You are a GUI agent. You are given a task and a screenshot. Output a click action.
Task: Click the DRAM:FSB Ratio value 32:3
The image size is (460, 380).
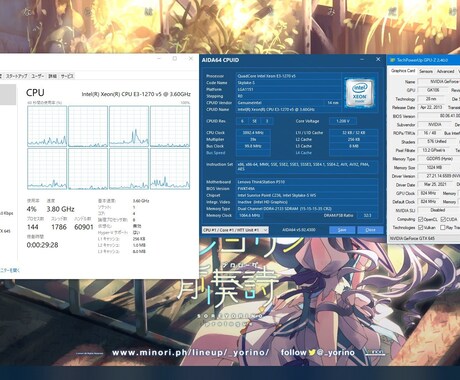click(x=367, y=215)
